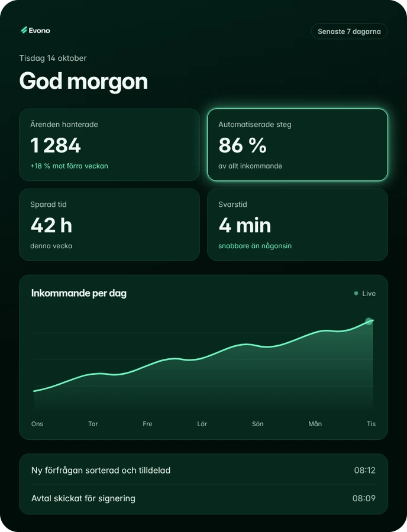This screenshot has height=532, width=407.
Task: Click the Ons label on the chart axis
Action: (x=37, y=424)
